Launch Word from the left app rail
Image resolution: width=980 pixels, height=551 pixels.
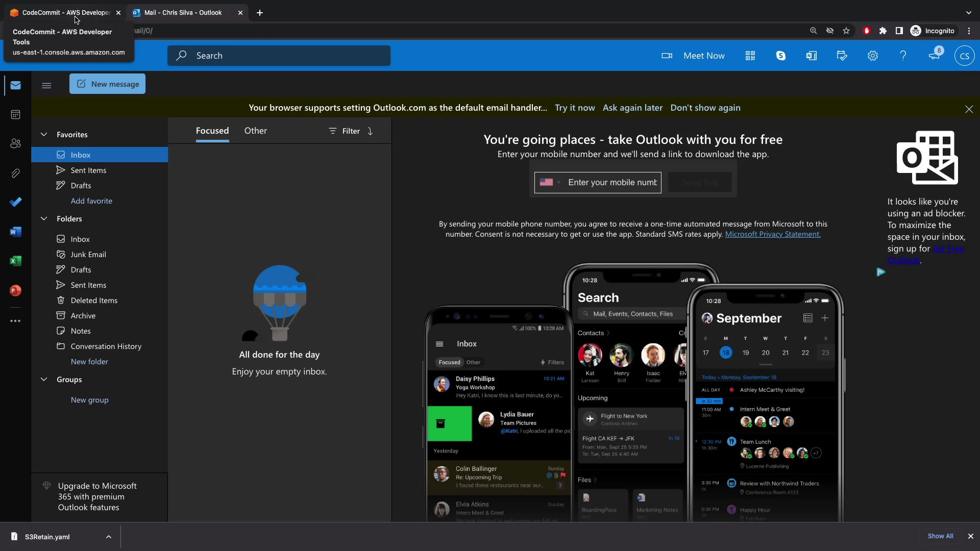click(15, 232)
